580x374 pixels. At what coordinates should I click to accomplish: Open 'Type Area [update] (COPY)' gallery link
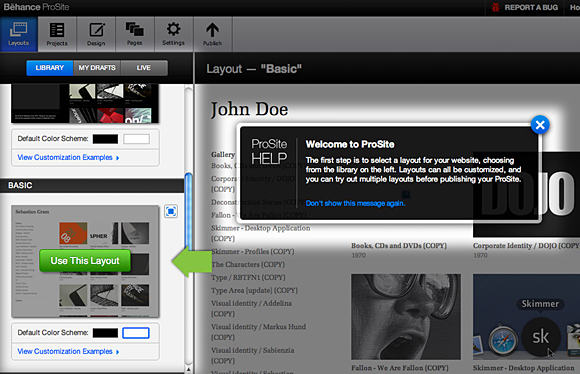tap(254, 290)
